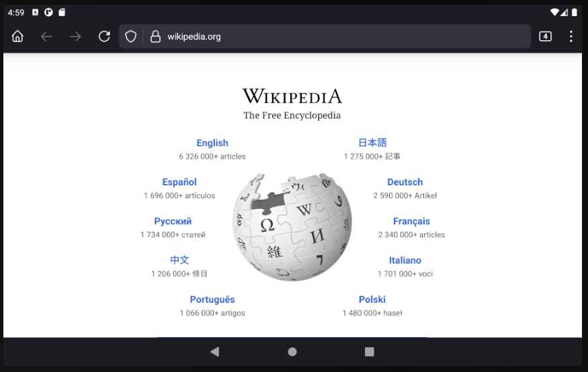
Task: Click the Wikipedia puzzle globe logo
Action: pos(292,227)
